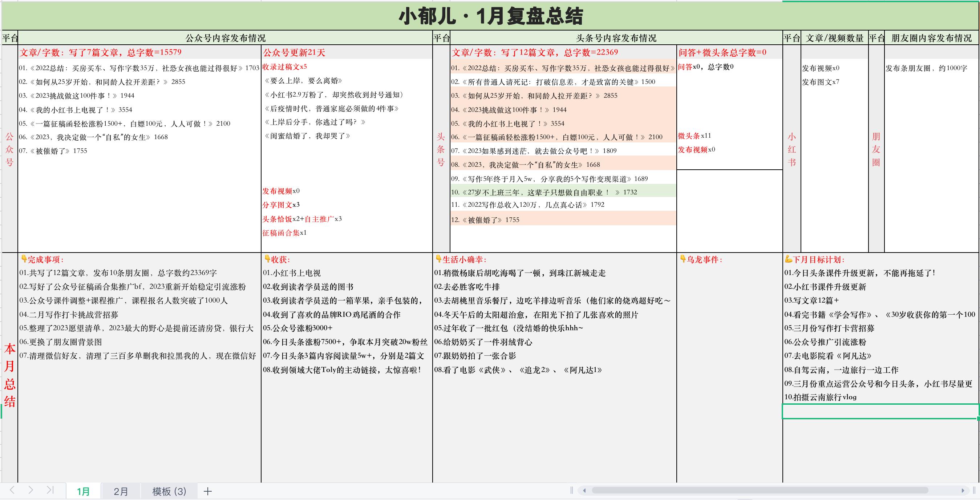Select the 乌龙事件 cell

coord(701,259)
